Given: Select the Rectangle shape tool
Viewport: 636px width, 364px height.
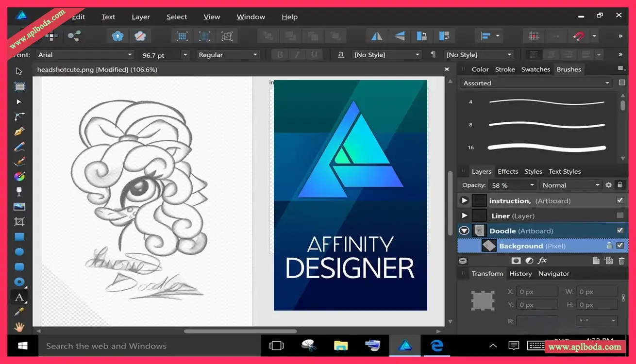Looking at the screenshot, I should [x=19, y=236].
